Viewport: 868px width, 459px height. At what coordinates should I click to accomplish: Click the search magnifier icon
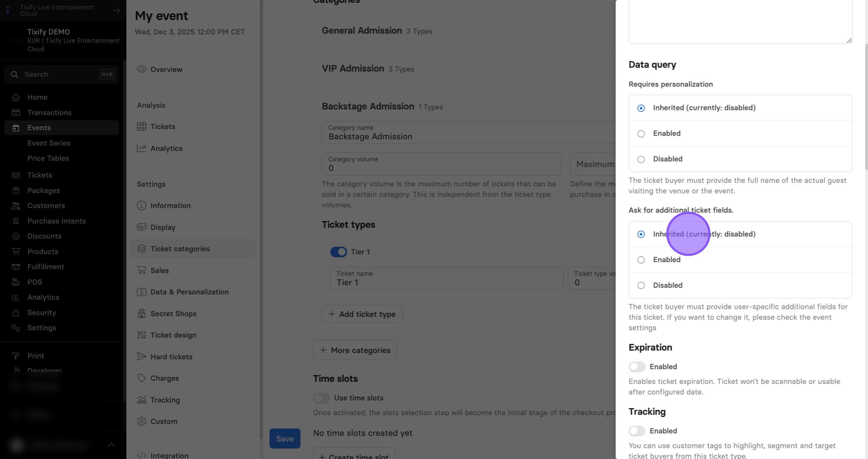(x=14, y=74)
